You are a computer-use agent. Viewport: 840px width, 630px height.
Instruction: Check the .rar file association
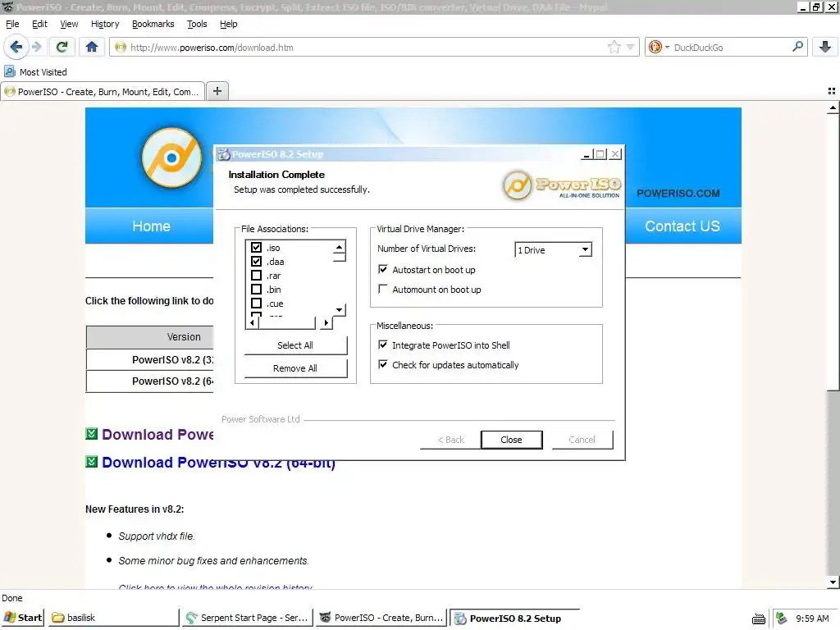click(256, 276)
